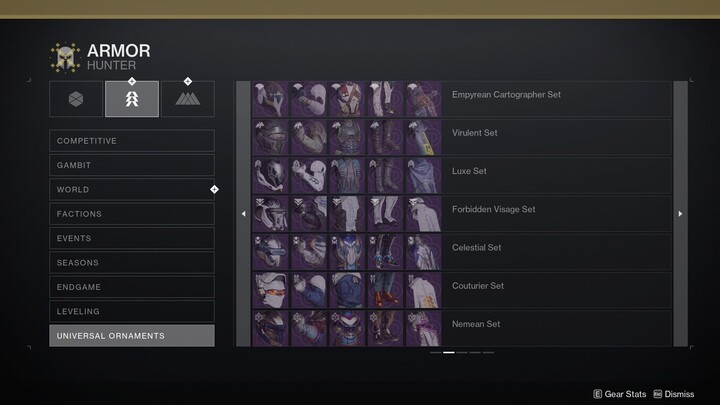
Task: Click Nemean gauntlets ornament
Action: point(309,328)
